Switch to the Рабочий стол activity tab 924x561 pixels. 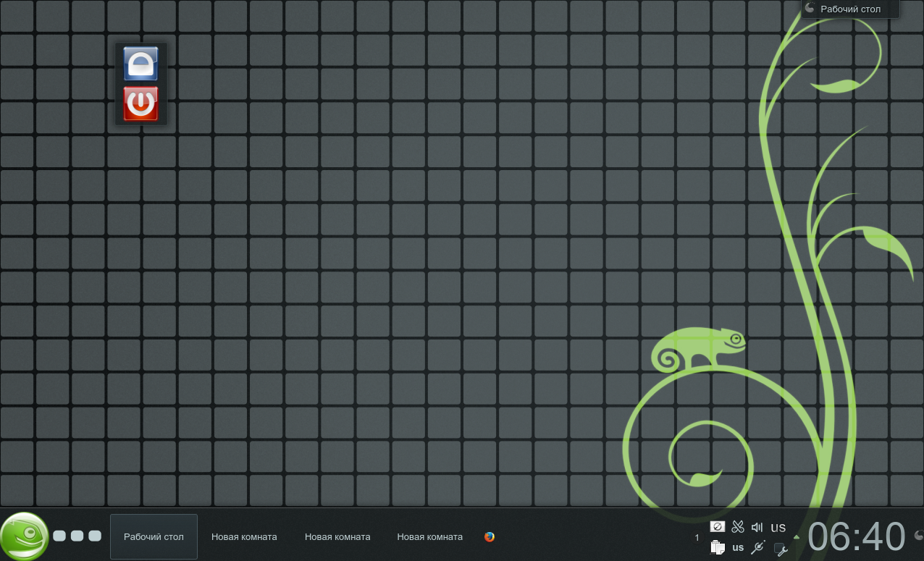tap(154, 536)
